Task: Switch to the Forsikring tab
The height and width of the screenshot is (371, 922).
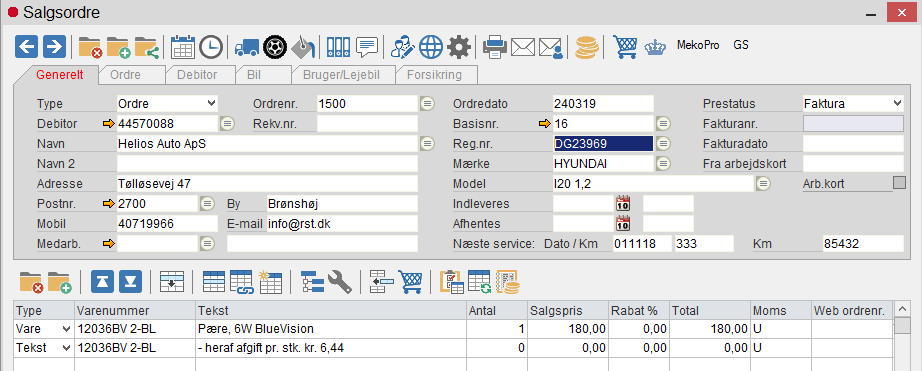Action: click(x=434, y=75)
